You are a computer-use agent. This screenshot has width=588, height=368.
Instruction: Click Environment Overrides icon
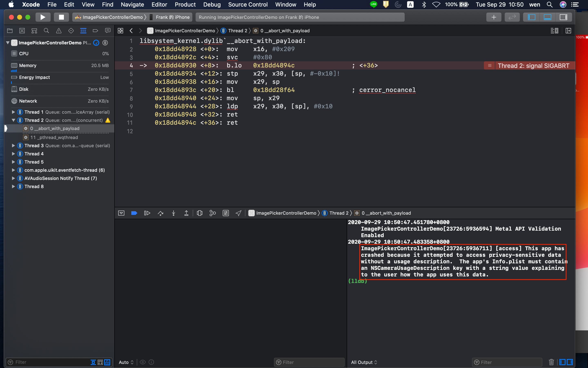coord(226,213)
